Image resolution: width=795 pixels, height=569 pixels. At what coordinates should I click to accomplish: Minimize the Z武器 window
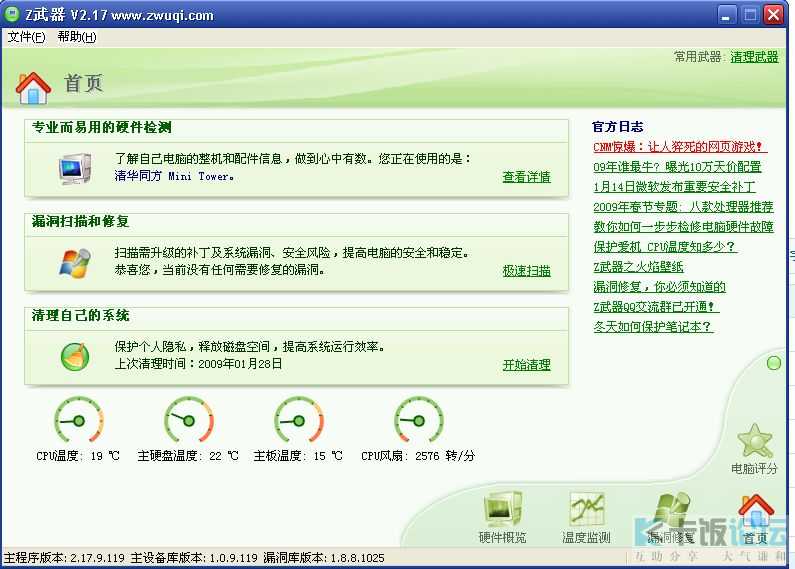click(728, 15)
